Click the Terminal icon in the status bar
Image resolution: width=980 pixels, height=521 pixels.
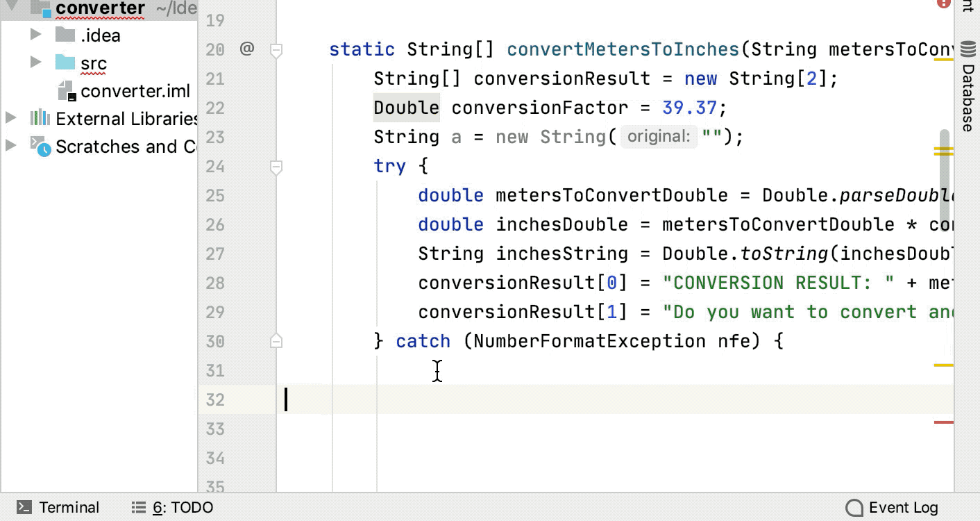[x=25, y=507]
